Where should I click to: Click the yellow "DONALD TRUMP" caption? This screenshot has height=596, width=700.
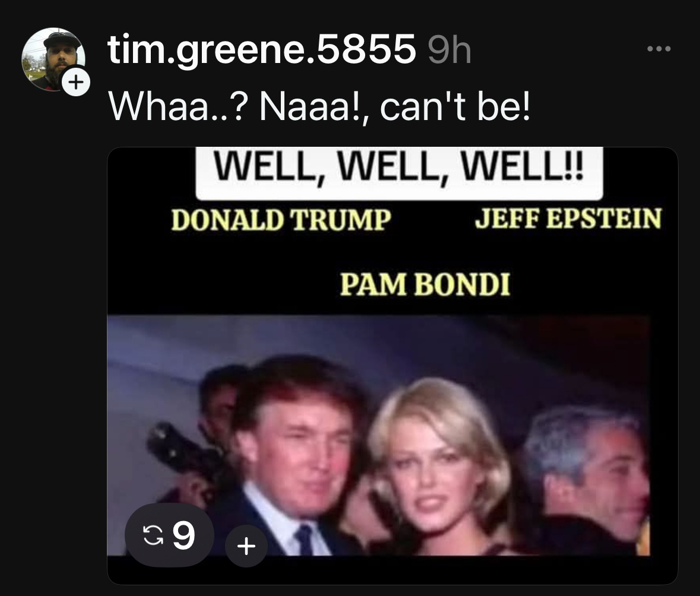pyautogui.click(x=281, y=219)
